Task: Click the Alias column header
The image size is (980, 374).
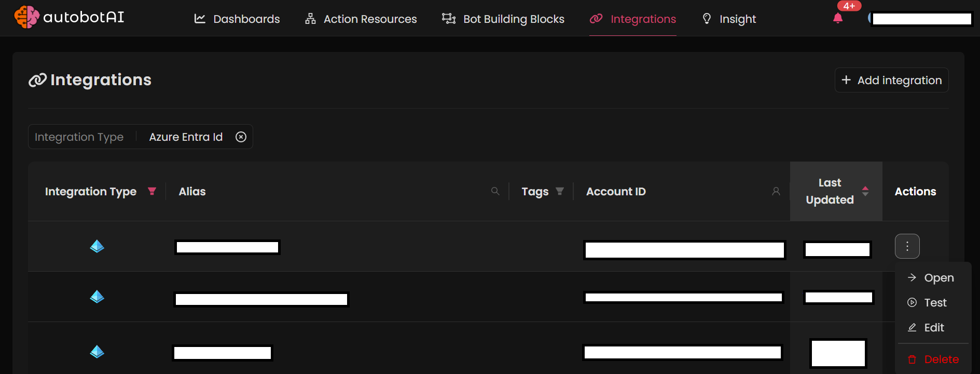Action: 192,191
